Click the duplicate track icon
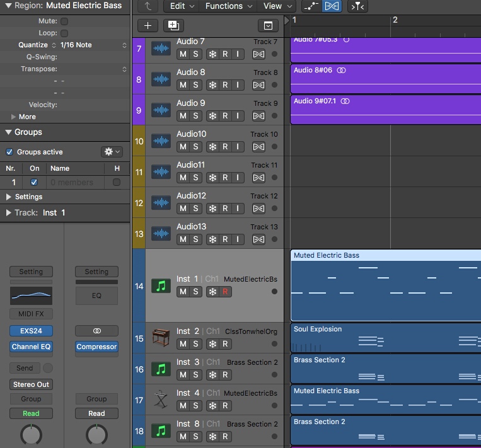Viewport: 481px width, 448px height. point(173,26)
